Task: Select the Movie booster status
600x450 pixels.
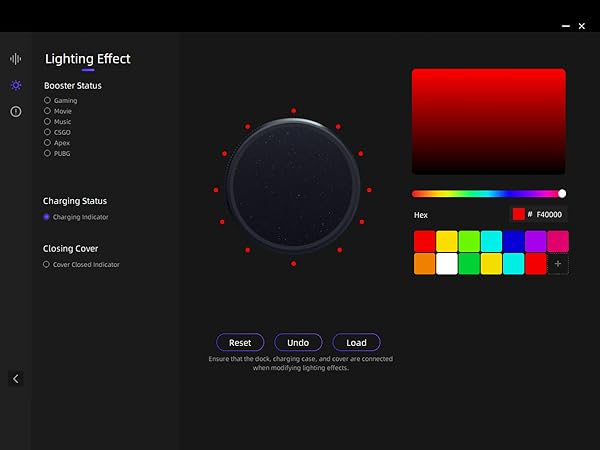Action: (x=58, y=111)
